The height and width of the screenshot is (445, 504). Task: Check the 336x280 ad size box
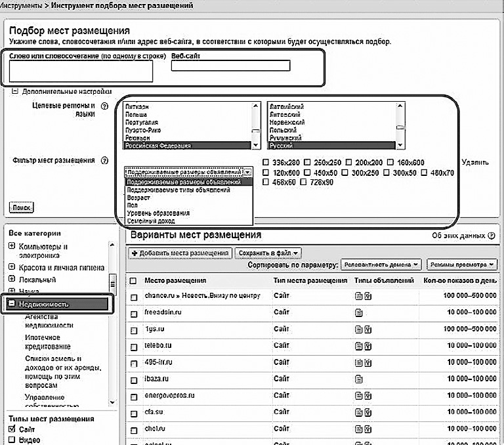pos(266,162)
